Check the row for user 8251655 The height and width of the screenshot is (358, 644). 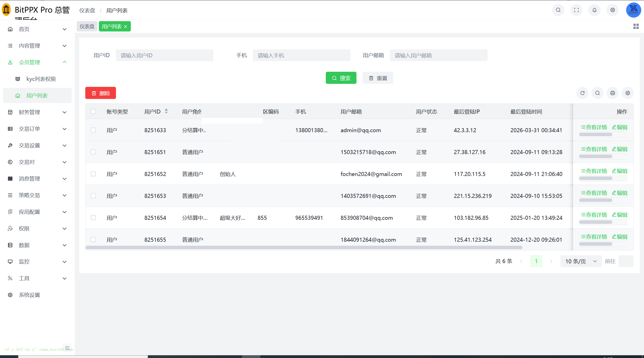[93, 239]
